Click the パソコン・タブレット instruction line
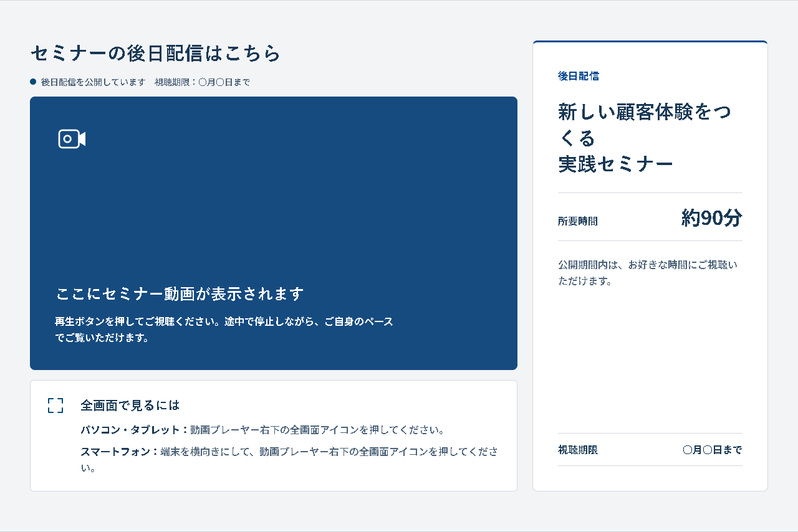The width and height of the screenshot is (798, 532). [x=262, y=430]
